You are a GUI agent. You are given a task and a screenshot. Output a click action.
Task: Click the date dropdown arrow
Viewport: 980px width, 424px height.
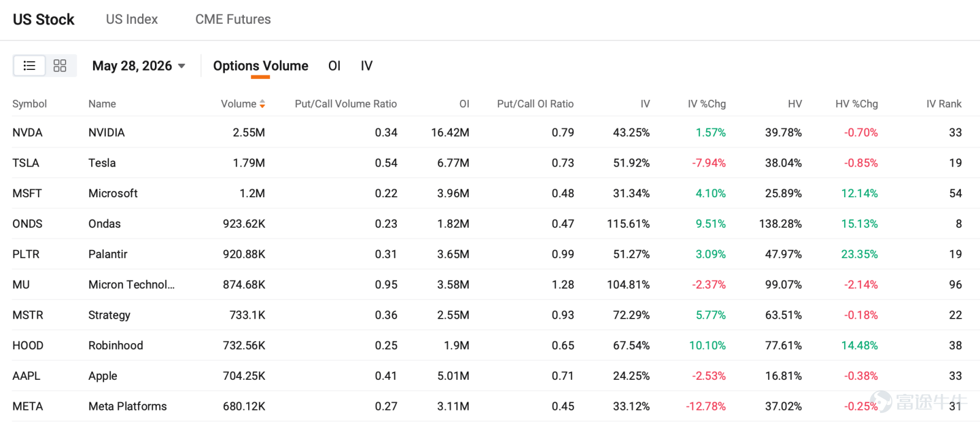point(181,66)
